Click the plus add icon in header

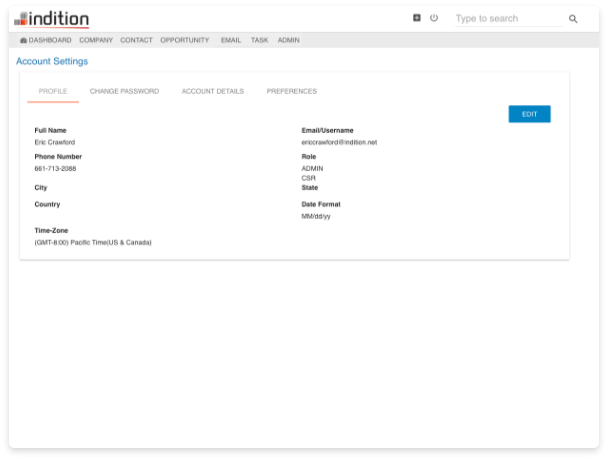[417, 18]
